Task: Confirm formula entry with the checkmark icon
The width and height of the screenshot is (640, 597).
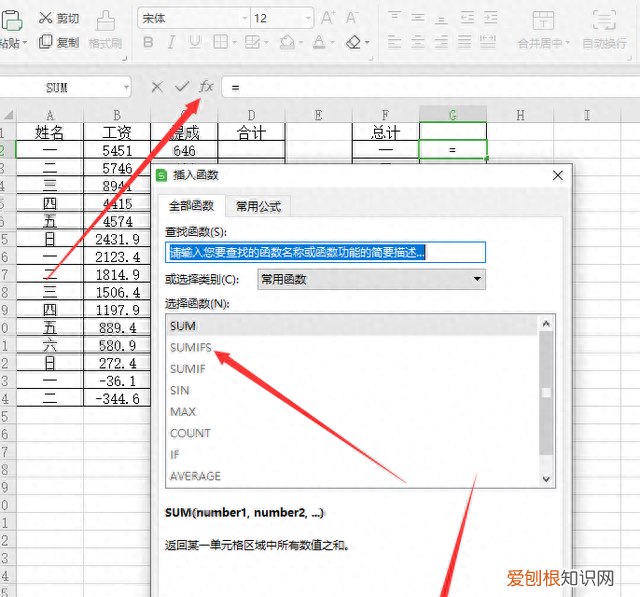Action: tap(182, 87)
